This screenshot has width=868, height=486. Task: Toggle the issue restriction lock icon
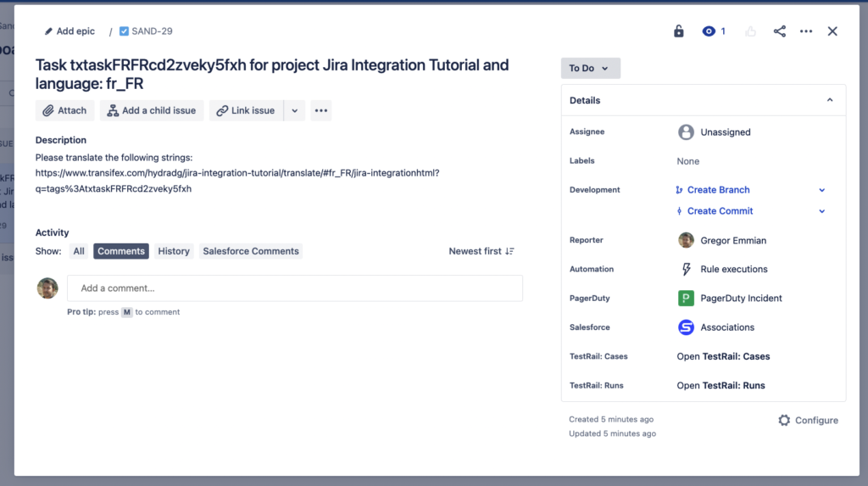tap(679, 31)
